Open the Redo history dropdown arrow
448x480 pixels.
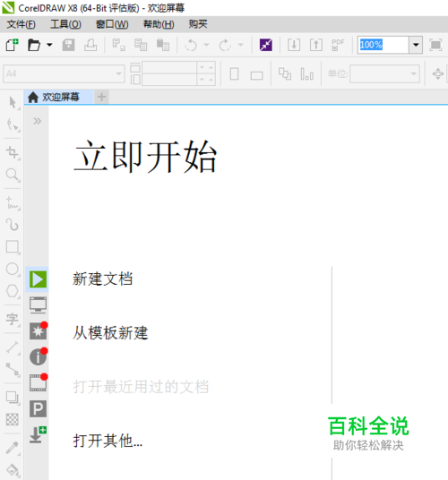[241, 45]
